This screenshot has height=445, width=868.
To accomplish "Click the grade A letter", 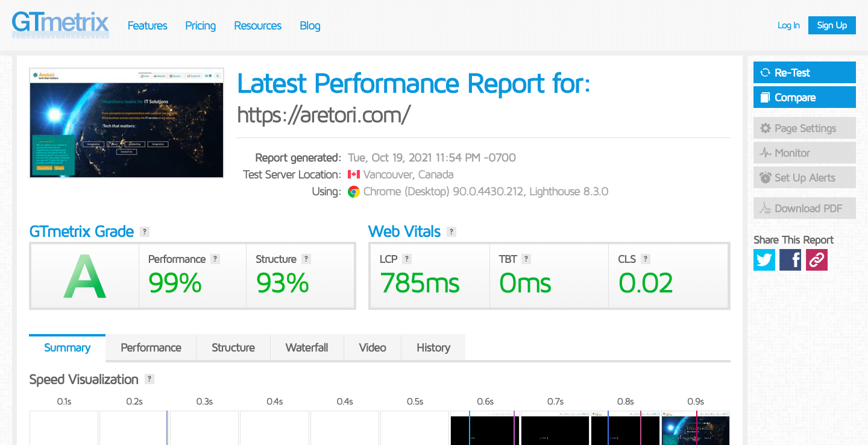I will click(85, 277).
